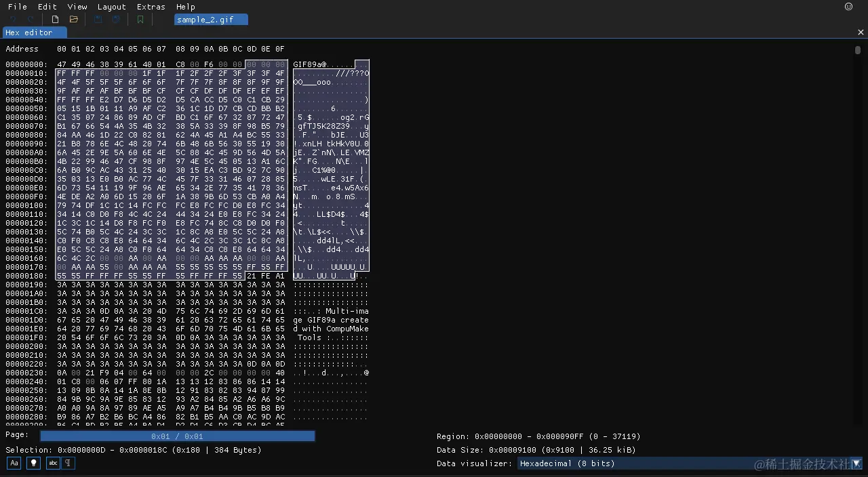Click address row 000001C0
This screenshot has width=868, height=477.
[27, 311]
